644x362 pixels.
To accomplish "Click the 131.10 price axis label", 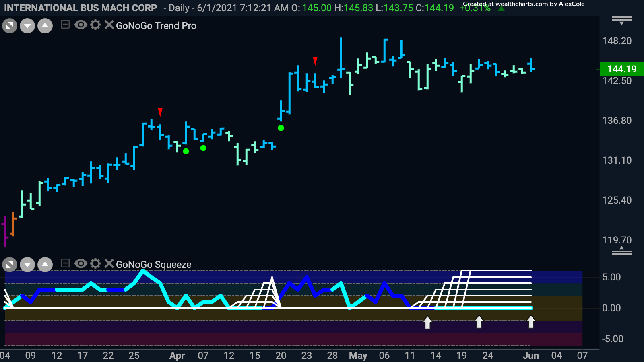I will click(617, 160).
